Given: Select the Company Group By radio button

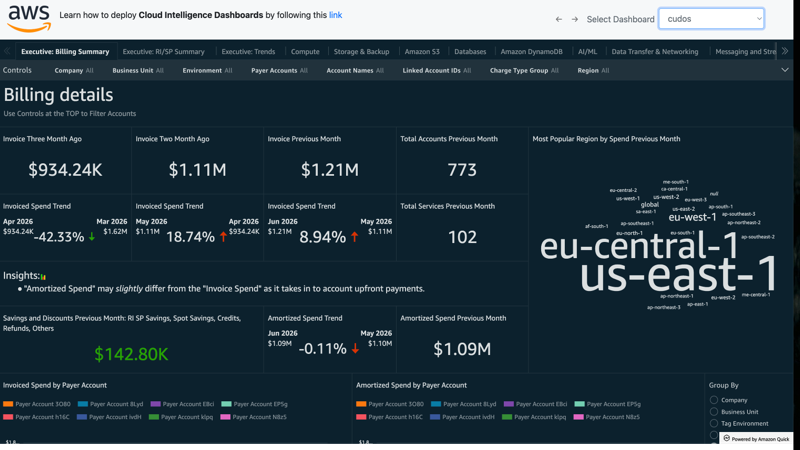Looking at the screenshot, I should click(x=714, y=400).
